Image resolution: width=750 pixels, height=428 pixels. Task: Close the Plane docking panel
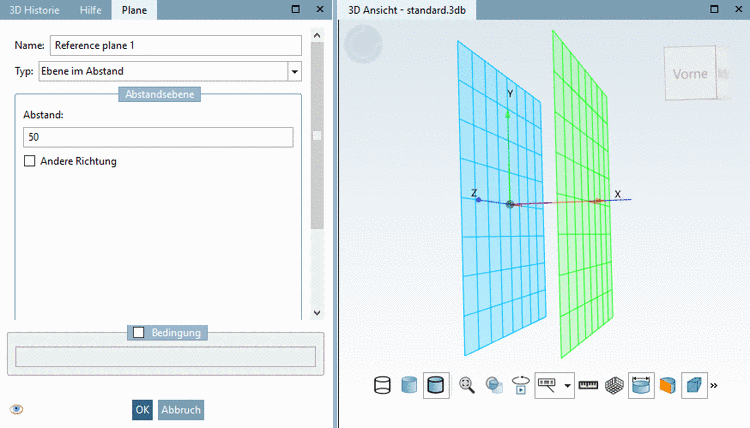[x=320, y=9]
